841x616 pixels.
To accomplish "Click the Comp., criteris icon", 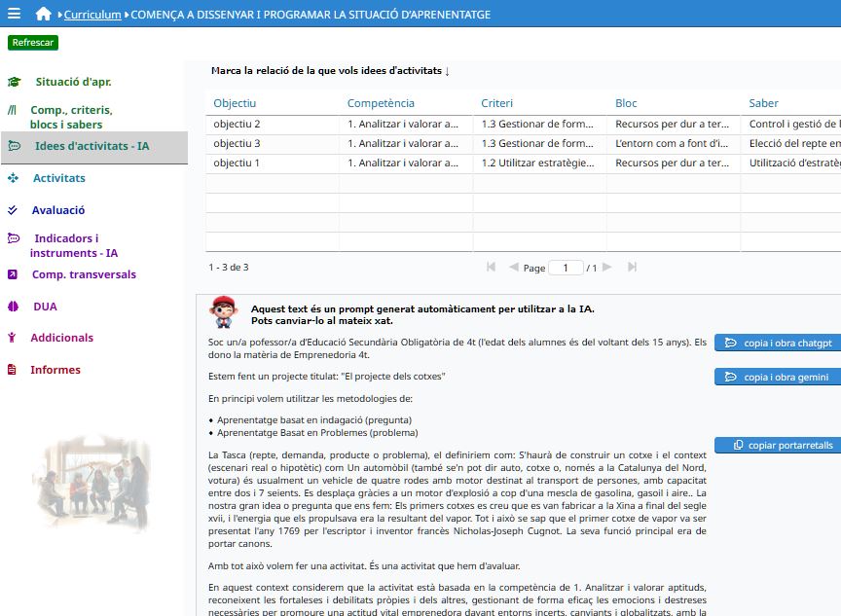I will tap(13, 110).
